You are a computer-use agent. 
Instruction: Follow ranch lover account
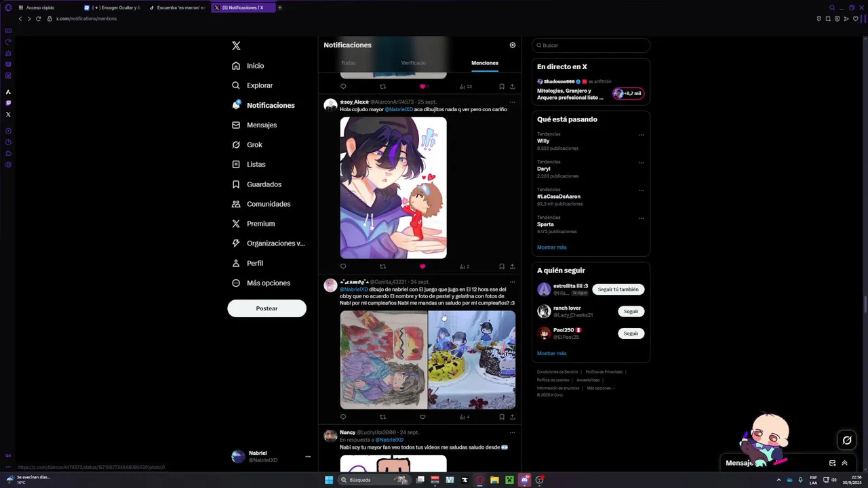[x=631, y=312]
